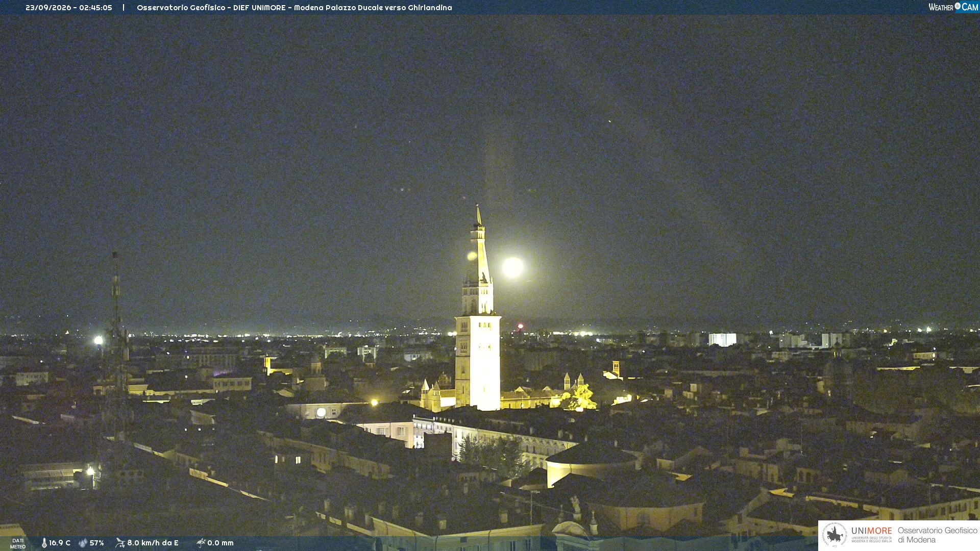
Task: Click the rain umbrella precipitation icon
Action: point(201,543)
